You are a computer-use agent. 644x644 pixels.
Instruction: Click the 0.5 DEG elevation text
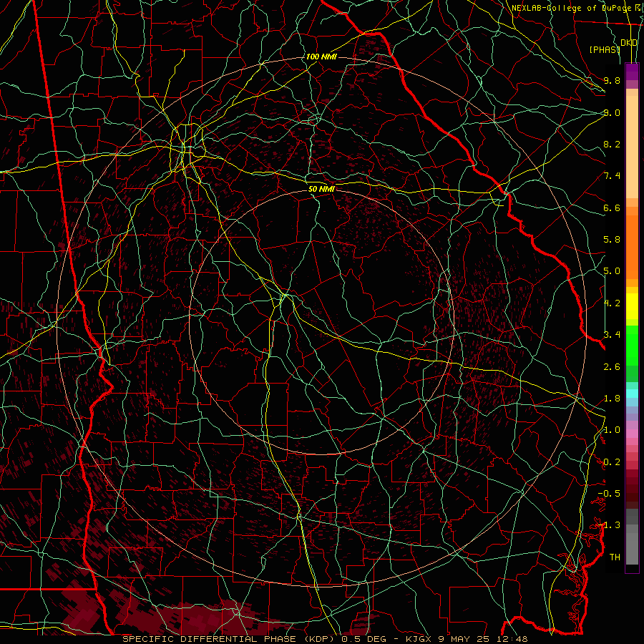click(x=363, y=639)
